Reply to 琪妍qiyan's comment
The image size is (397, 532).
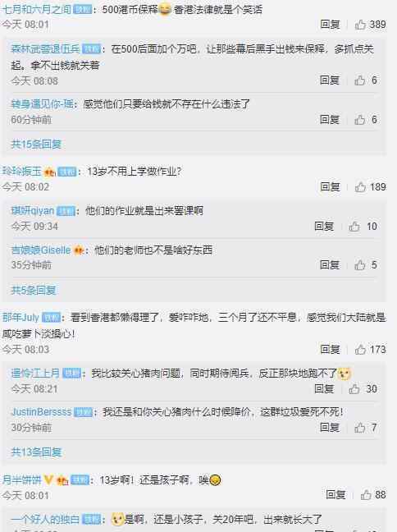point(324,227)
